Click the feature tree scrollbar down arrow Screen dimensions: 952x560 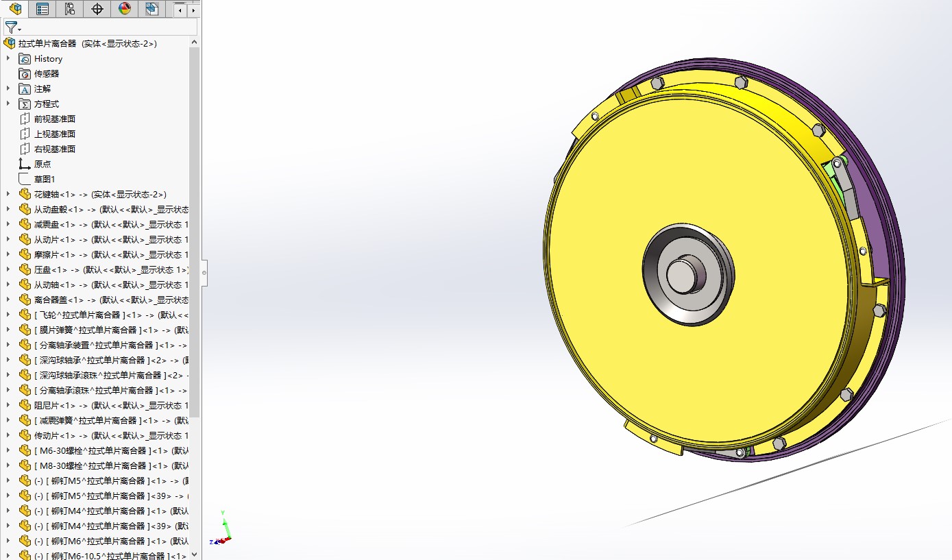(x=195, y=554)
